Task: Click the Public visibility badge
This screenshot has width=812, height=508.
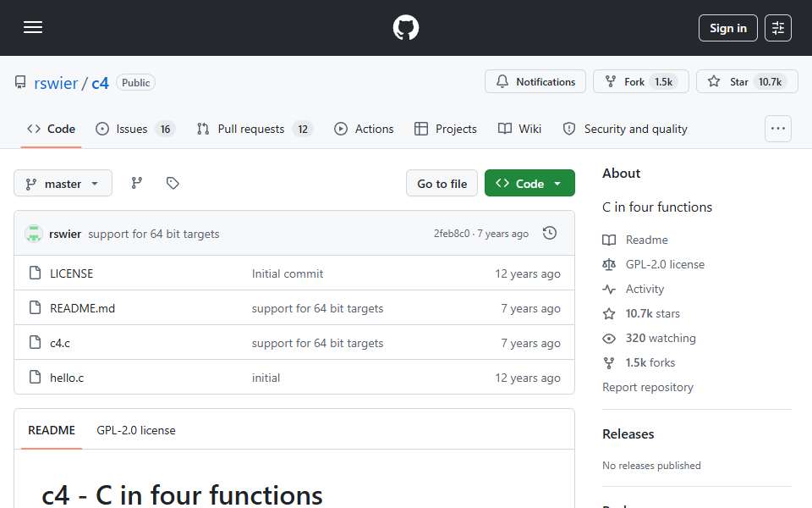Action: [x=135, y=83]
